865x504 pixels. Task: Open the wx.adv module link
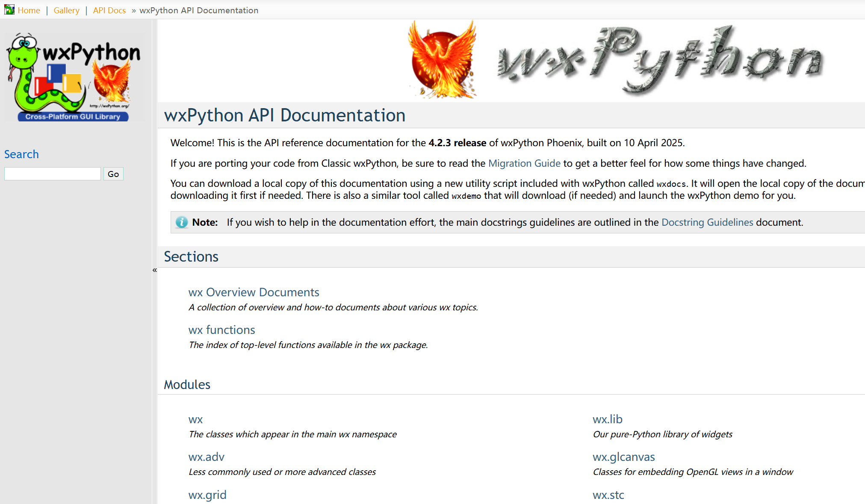click(206, 457)
